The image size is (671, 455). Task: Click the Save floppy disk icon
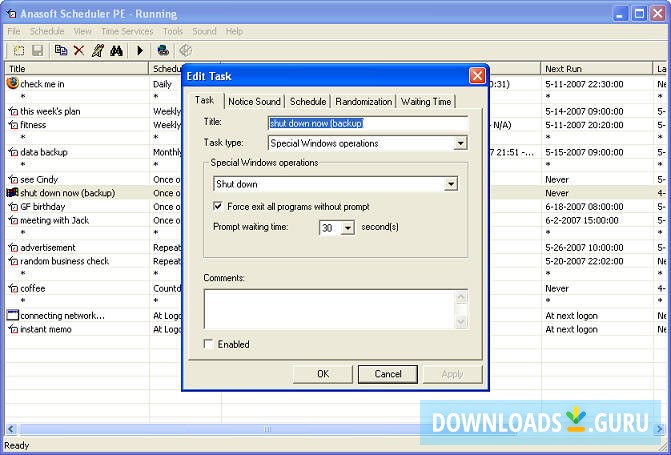[38, 51]
